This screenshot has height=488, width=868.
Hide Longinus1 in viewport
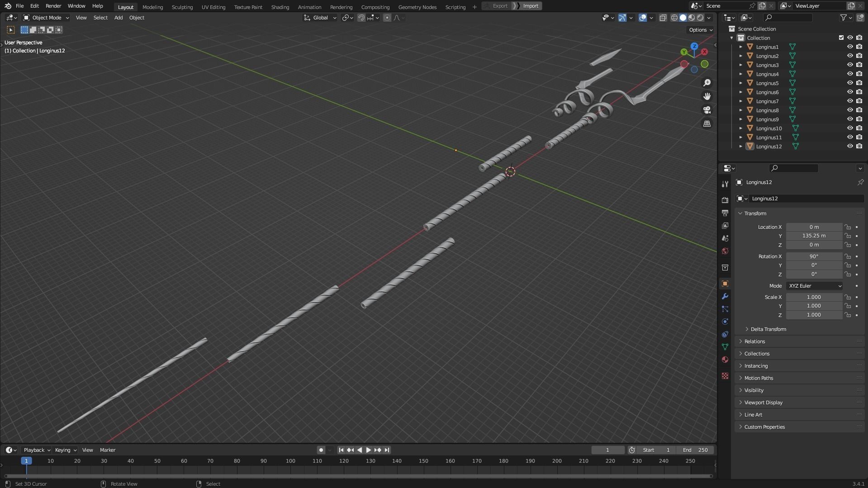tap(850, 47)
